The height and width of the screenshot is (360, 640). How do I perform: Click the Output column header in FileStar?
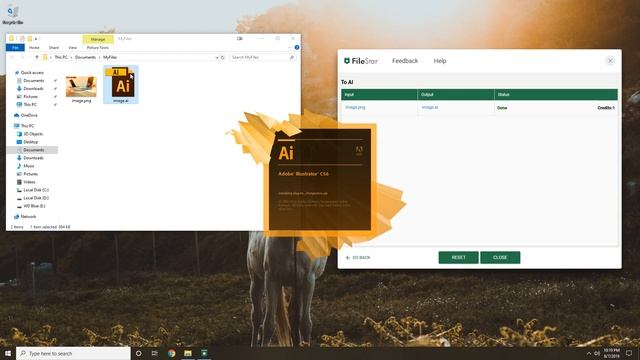[456, 95]
